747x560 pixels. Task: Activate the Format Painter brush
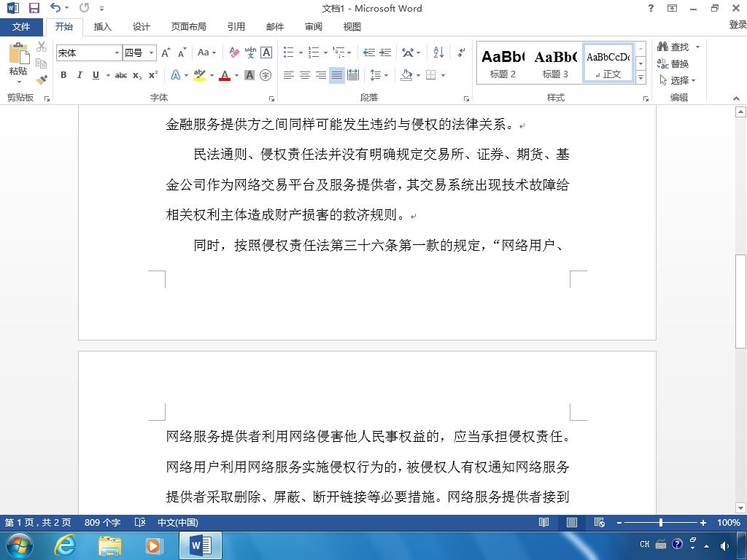click(42, 79)
